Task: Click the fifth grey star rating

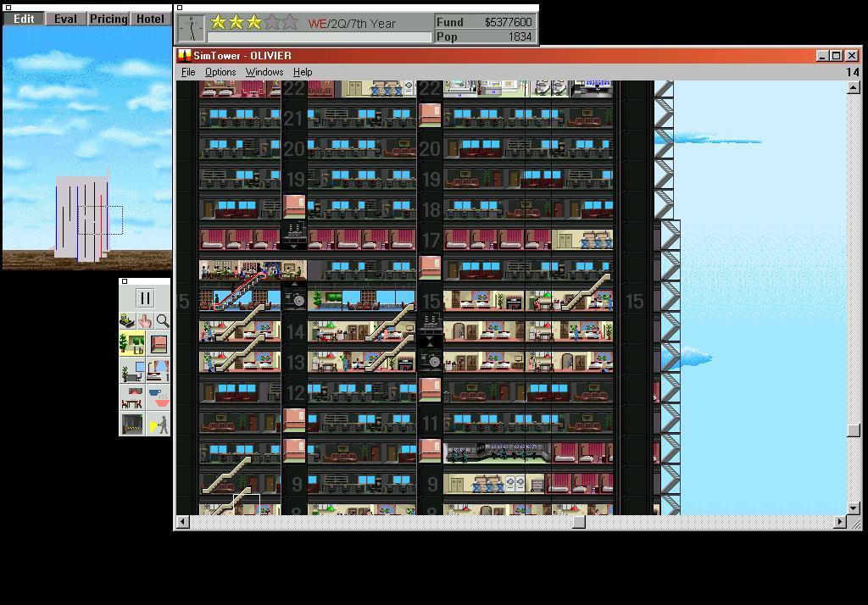Action: (290, 22)
